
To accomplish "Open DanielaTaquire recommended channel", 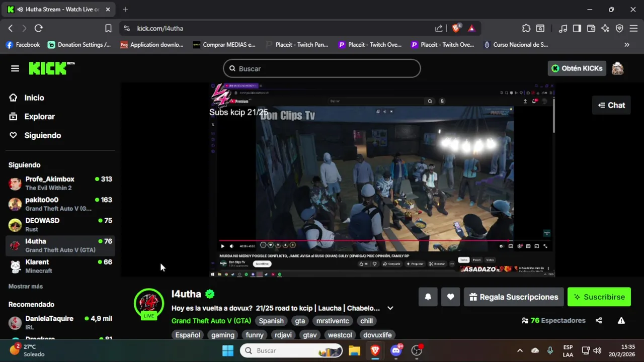I will 60,322.
